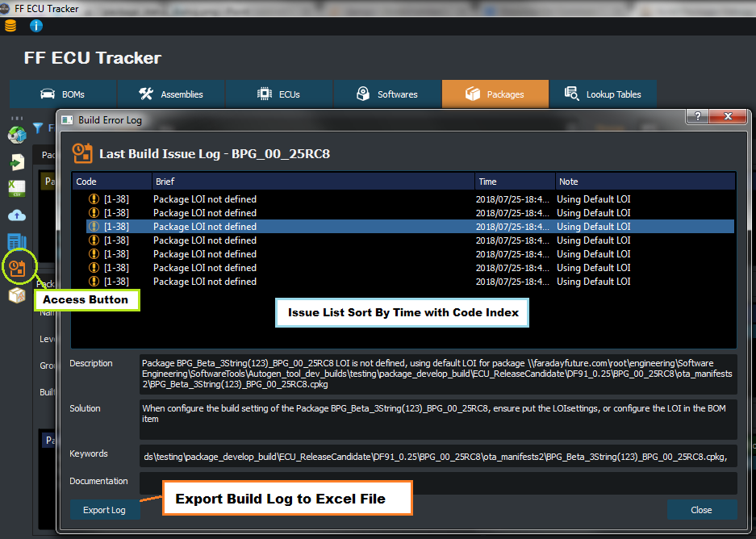Open the Lookup Tables tab

[x=604, y=94]
